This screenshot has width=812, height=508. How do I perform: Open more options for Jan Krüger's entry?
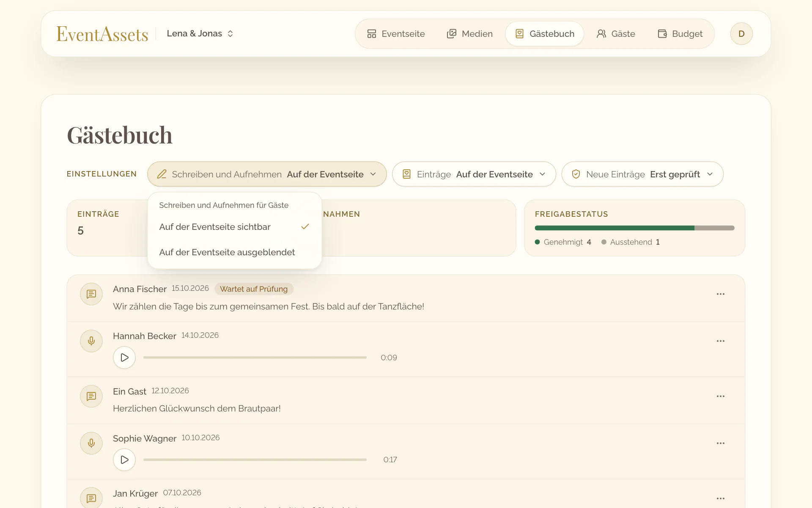721,498
